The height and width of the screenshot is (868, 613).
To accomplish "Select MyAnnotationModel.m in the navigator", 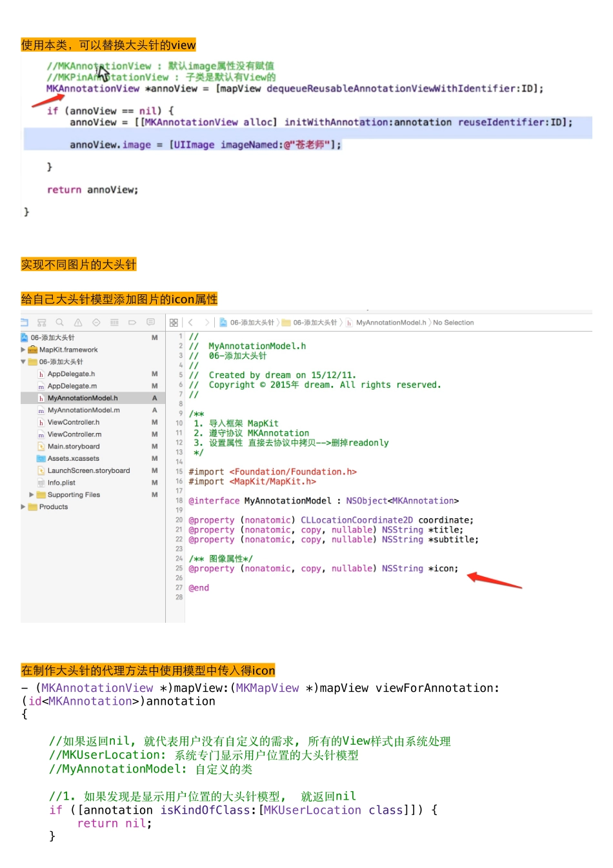I will (x=83, y=410).
